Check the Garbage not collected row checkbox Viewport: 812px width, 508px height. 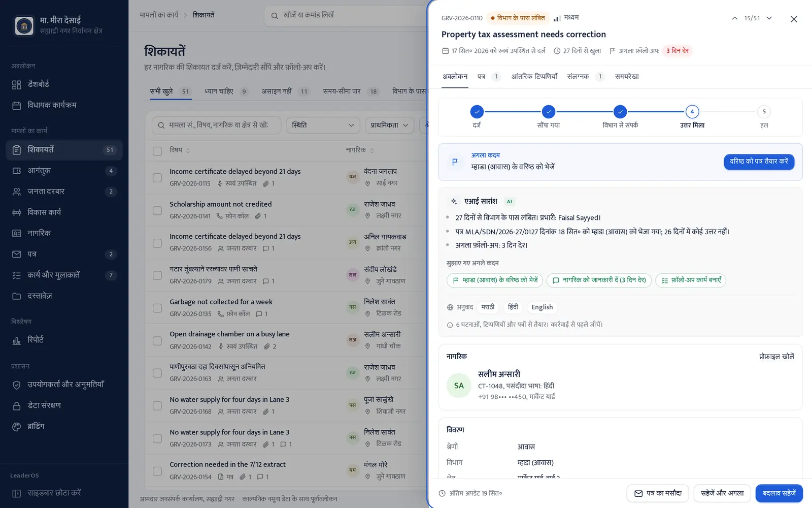157,308
